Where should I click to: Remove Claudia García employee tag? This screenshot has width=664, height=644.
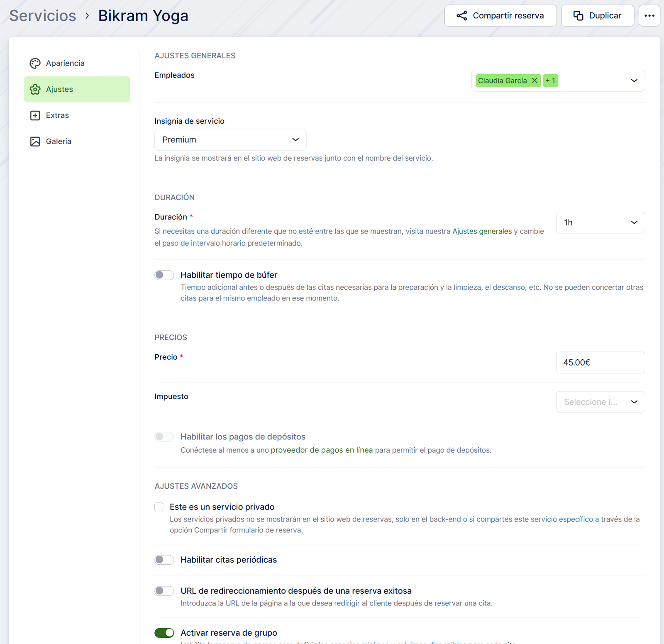click(x=535, y=80)
